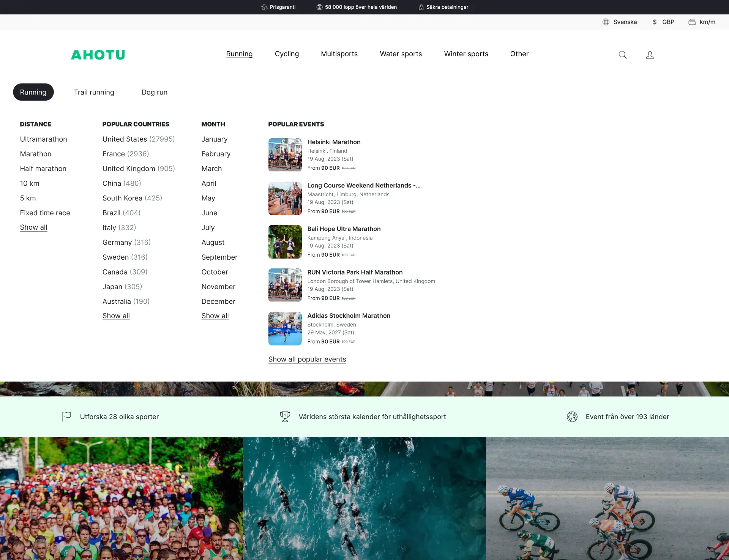Open the Adidas Stockholm Marathon thumbnail
The height and width of the screenshot is (560, 729).
tap(285, 328)
